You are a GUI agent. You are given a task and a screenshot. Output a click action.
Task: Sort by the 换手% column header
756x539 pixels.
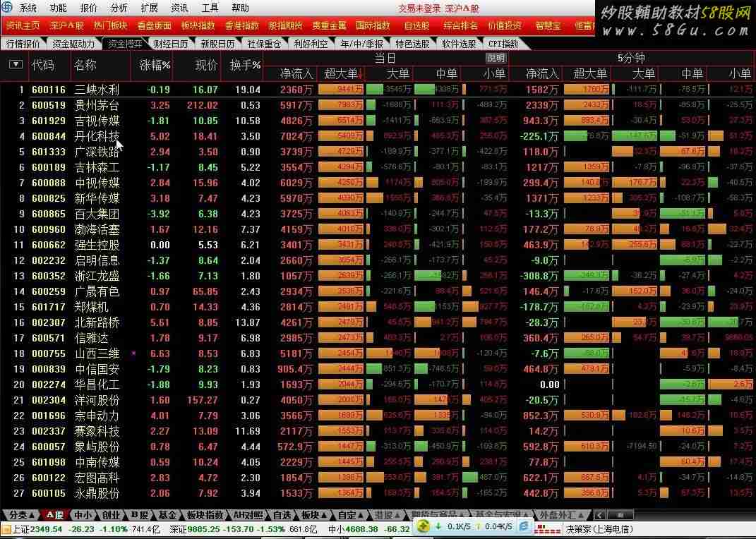click(245, 65)
